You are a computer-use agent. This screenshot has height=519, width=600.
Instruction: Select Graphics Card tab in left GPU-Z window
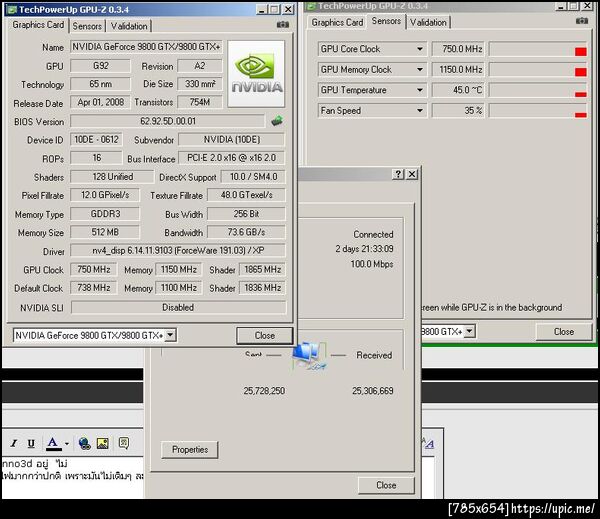point(38,25)
